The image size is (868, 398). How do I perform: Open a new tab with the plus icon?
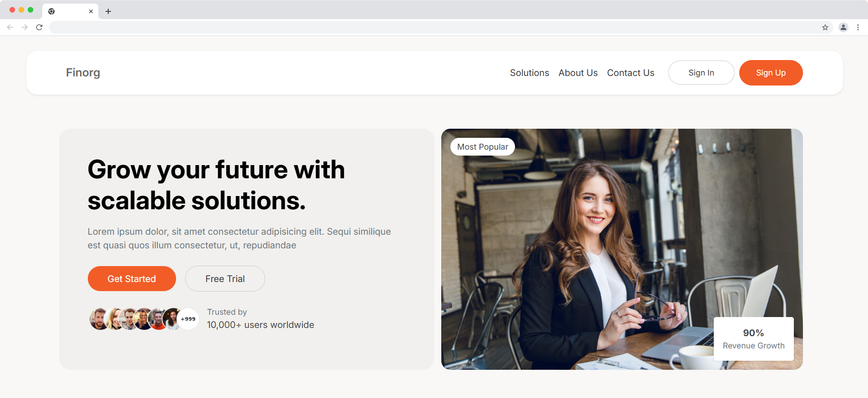[x=108, y=11]
